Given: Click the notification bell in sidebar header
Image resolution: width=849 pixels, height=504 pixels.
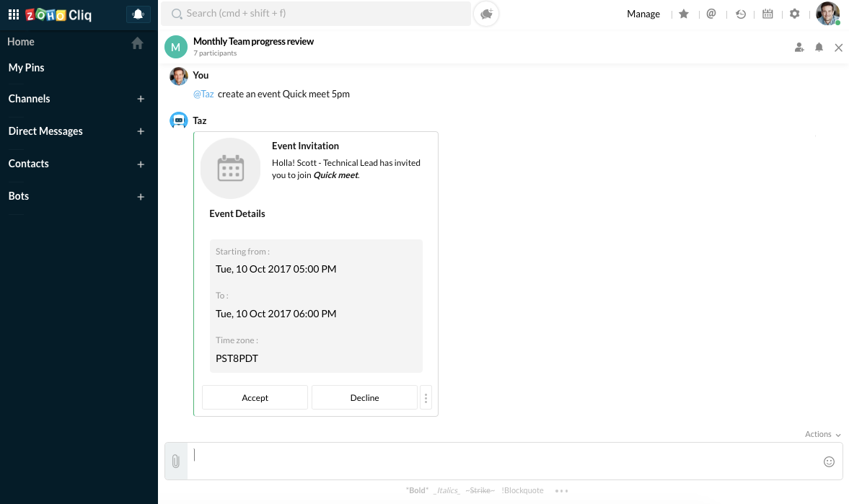Looking at the screenshot, I should point(138,14).
